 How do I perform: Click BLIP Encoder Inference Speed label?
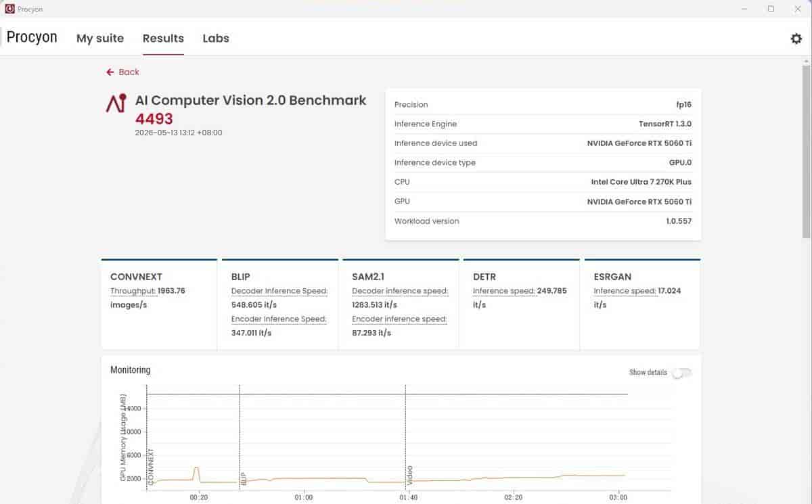[279, 319]
